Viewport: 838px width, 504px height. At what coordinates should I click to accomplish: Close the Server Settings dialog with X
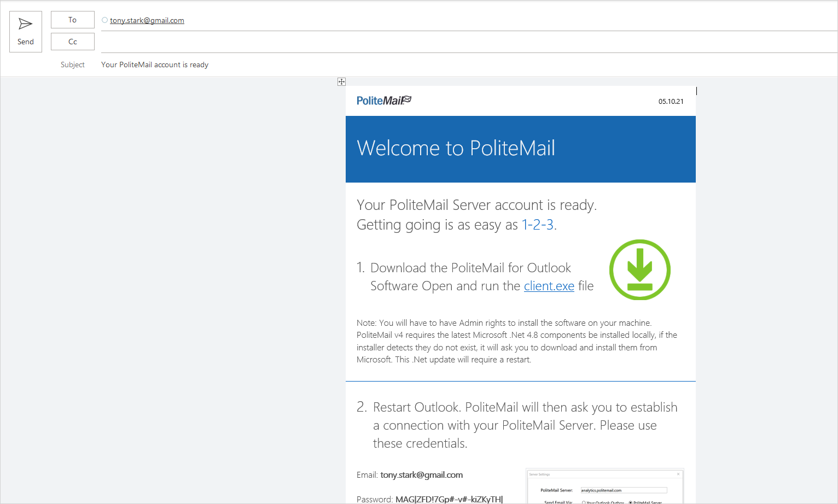pyautogui.click(x=678, y=474)
